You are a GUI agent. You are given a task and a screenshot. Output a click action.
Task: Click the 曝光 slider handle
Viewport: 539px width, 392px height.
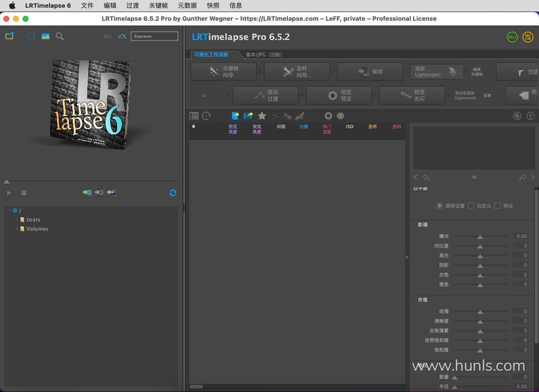pyautogui.click(x=480, y=237)
